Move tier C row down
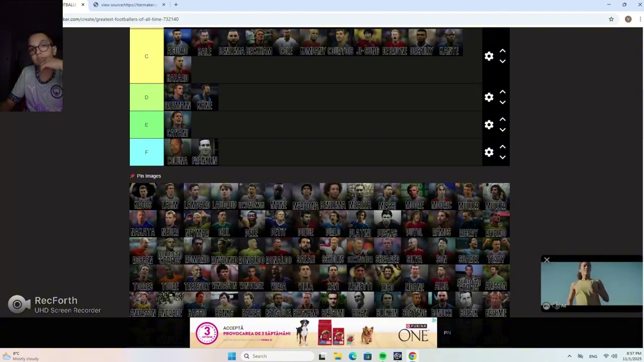This screenshot has width=644, height=362. click(502, 61)
